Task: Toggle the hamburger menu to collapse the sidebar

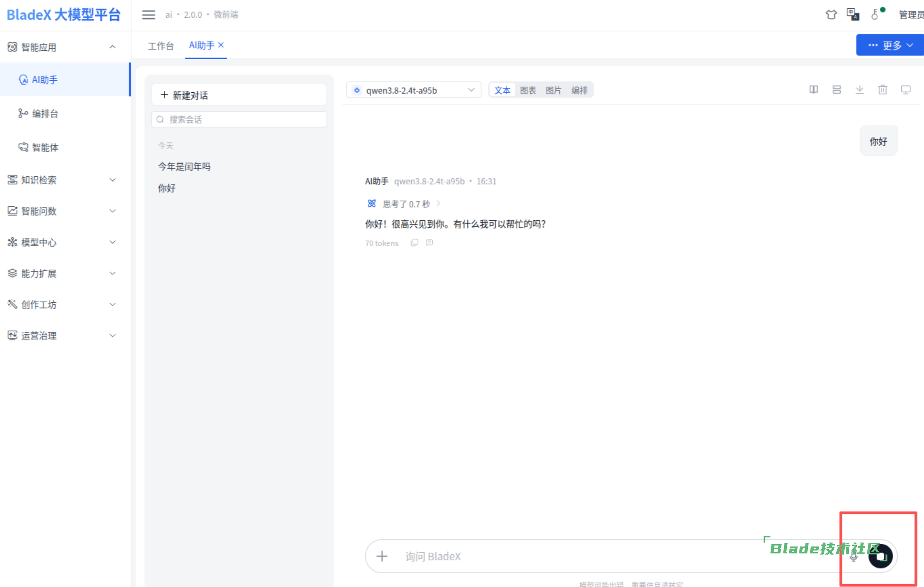Action: (148, 15)
